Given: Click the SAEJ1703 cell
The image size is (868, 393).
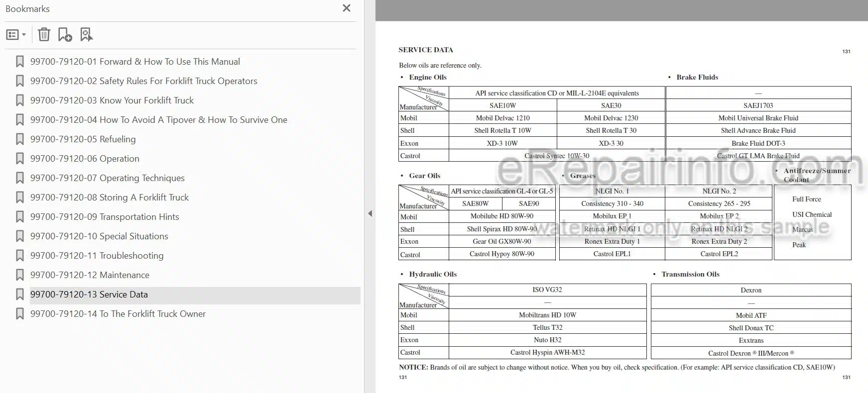Looking at the screenshot, I should 758,105.
